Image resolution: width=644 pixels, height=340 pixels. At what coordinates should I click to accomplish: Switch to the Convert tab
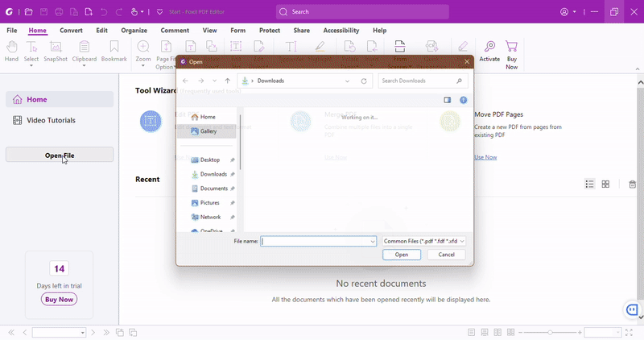point(71,31)
